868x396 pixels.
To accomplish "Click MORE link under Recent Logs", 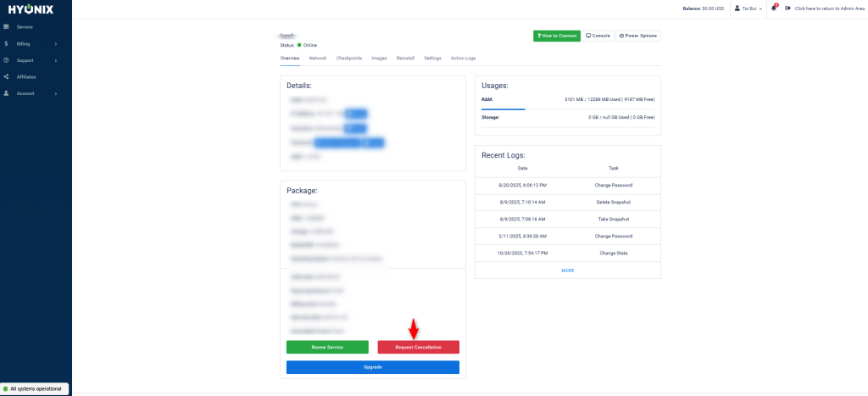I will click(x=567, y=271).
